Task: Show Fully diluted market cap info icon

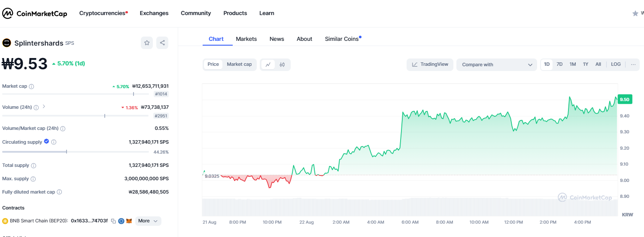Action: pyautogui.click(x=59, y=192)
